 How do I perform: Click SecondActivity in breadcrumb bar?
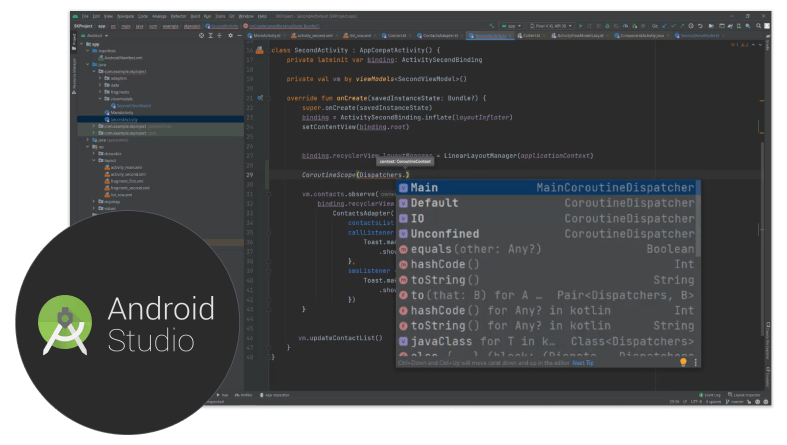(x=222, y=26)
